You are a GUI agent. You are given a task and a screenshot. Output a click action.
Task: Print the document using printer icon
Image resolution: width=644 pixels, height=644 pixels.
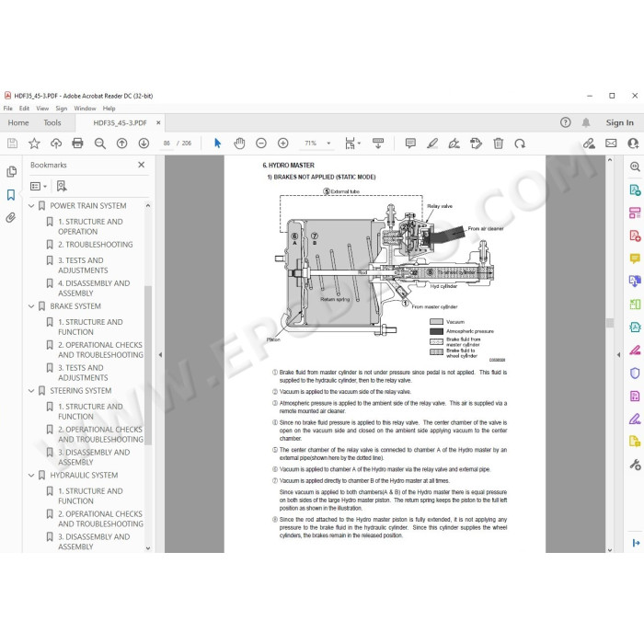point(77,143)
